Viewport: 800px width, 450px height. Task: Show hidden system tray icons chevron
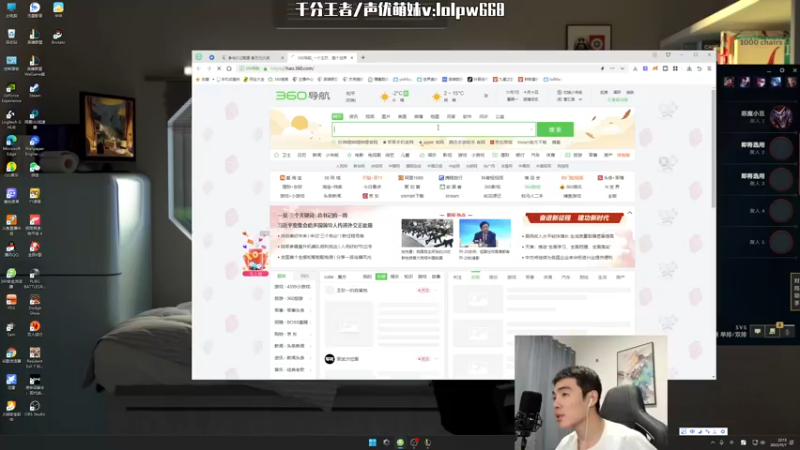point(713,442)
